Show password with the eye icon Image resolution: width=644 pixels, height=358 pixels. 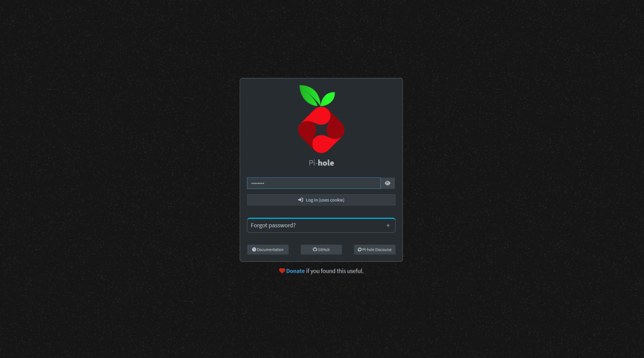click(x=387, y=183)
